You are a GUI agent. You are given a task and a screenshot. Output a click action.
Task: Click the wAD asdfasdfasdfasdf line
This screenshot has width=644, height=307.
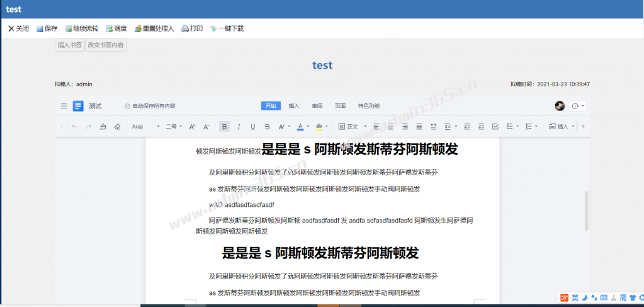[241, 204]
